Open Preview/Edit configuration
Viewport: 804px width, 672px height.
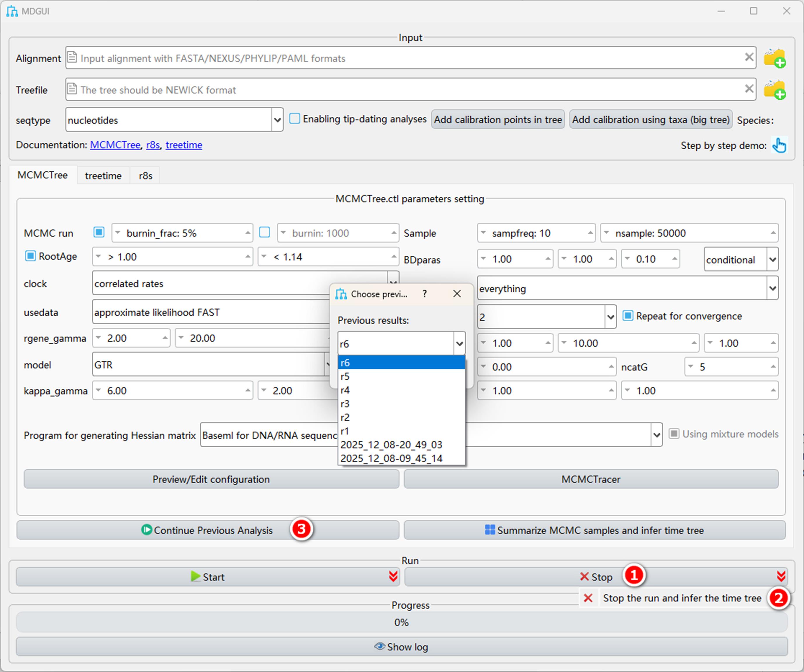pyautogui.click(x=211, y=479)
